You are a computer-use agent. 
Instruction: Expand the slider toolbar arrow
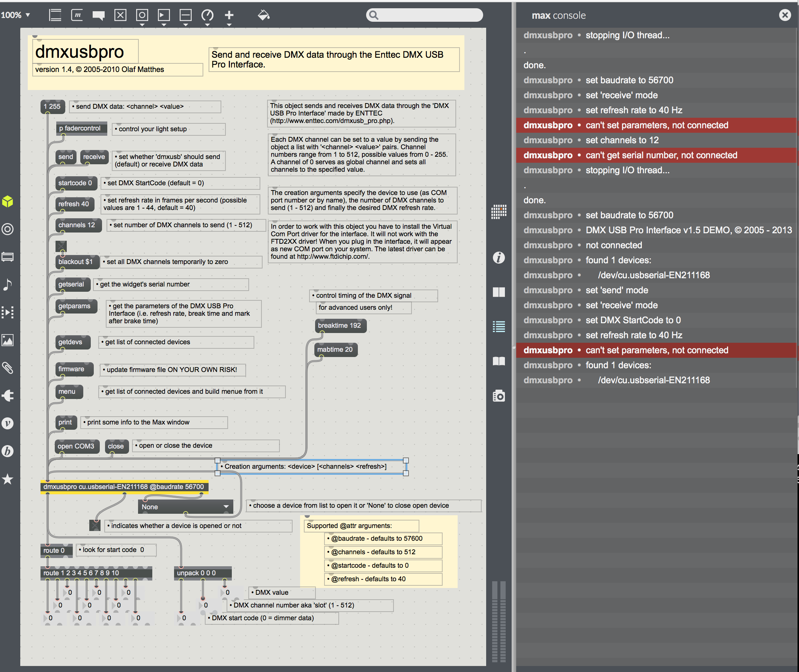186,25
